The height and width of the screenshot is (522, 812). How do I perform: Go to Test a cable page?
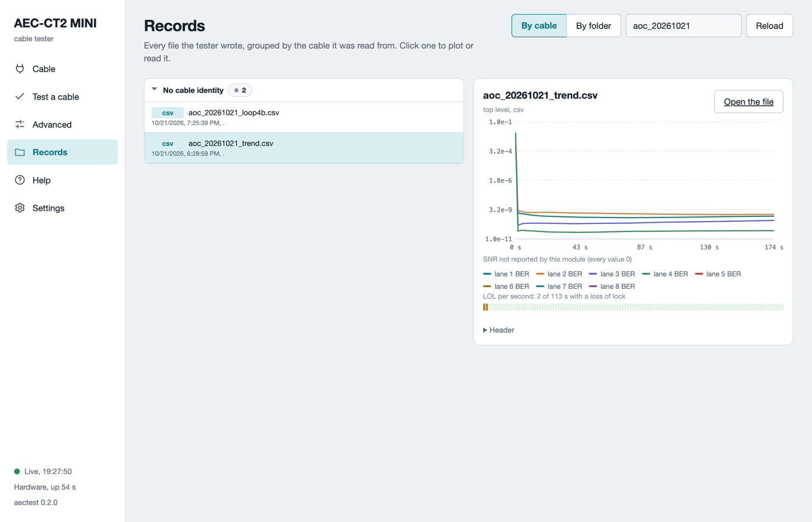point(63,96)
